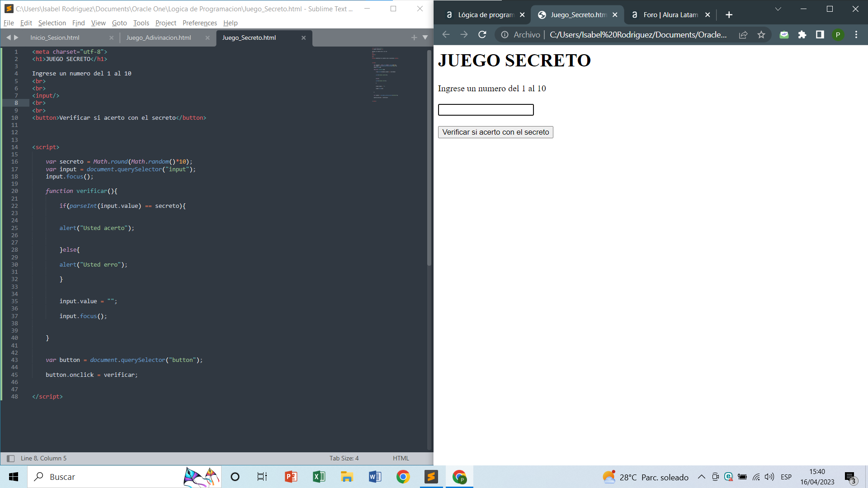The image size is (868, 488).
Task: Reload the Juego Secreto page
Action: point(482,35)
